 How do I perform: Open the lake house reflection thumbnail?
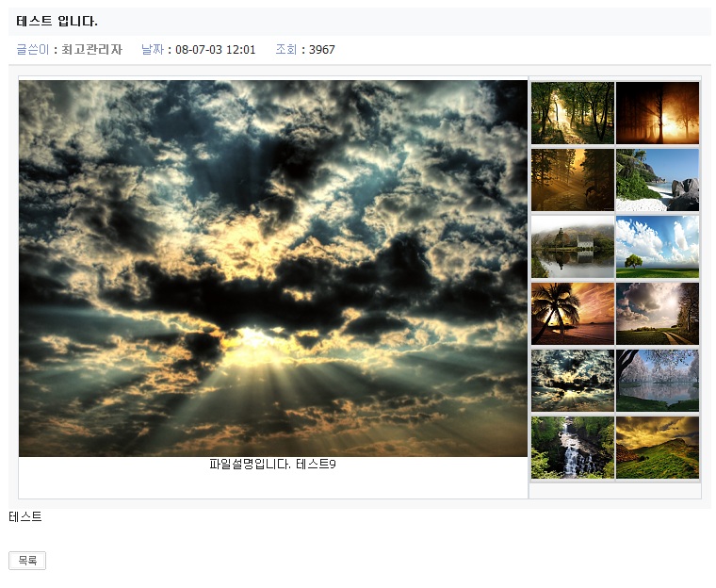pos(573,247)
